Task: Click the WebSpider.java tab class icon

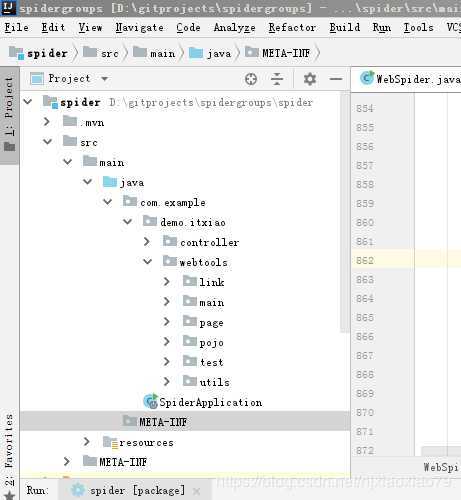Action: pyautogui.click(x=367, y=78)
